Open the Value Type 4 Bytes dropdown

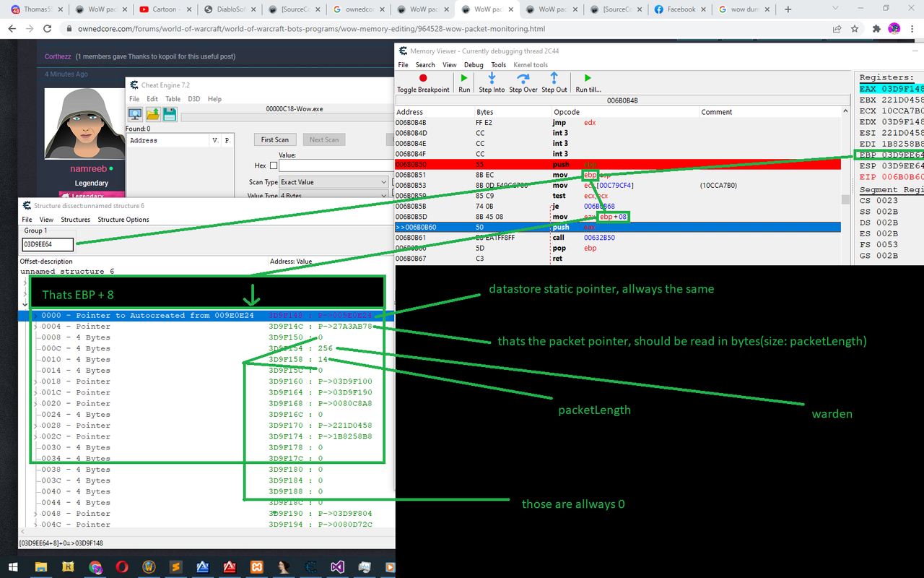click(335, 195)
